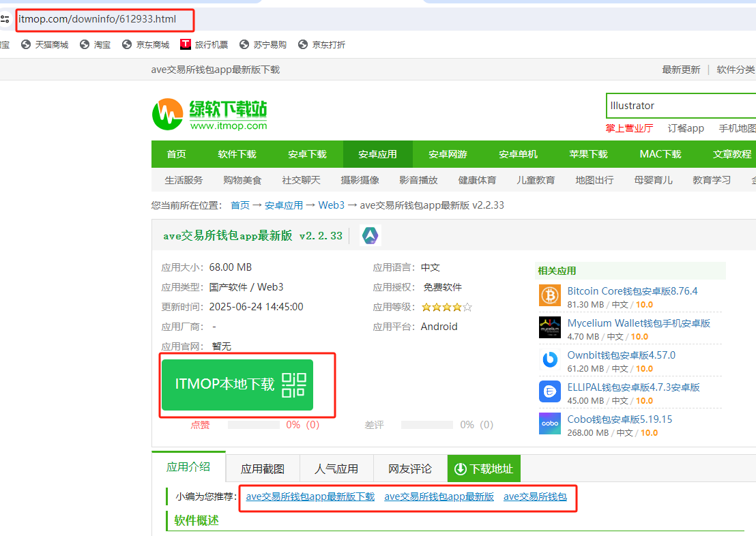Click the ELLIPAL wallet app icon
The image size is (756, 536).
[x=549, y=391]
